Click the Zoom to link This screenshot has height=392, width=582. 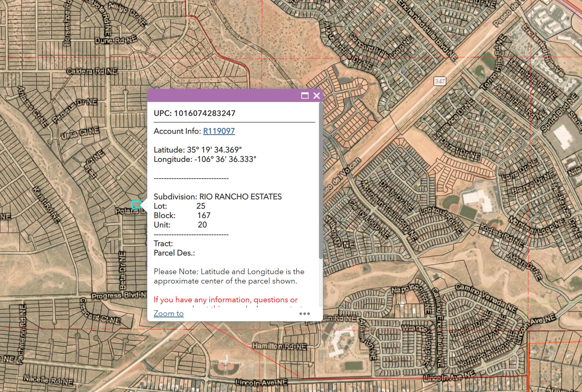point(169,313)
